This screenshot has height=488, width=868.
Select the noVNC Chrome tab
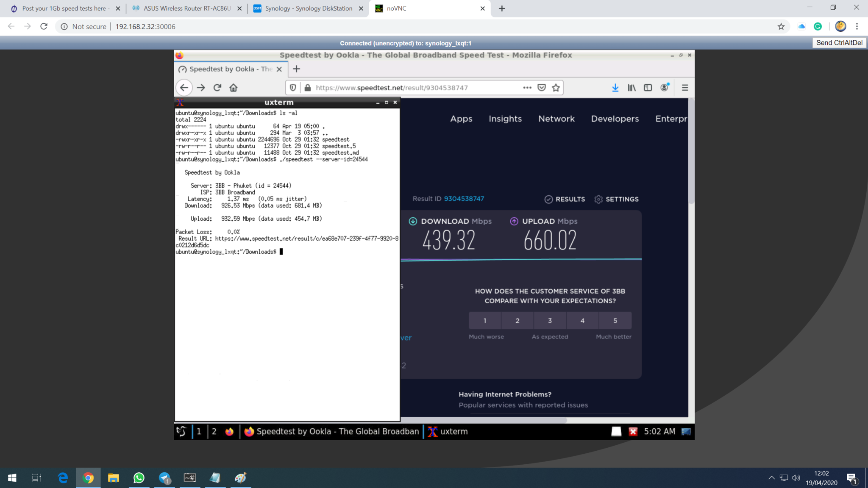[430, 8]
